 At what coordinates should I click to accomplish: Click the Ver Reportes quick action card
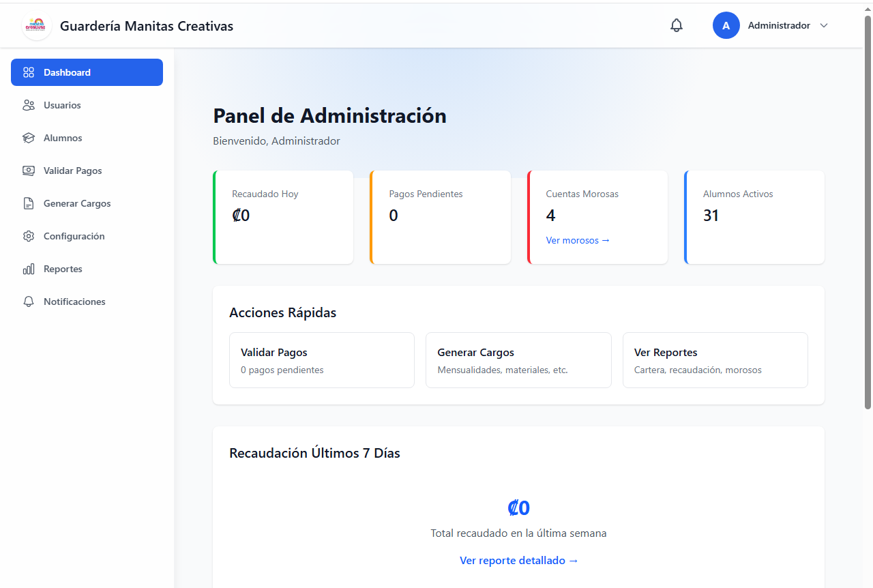click(715, 360)
